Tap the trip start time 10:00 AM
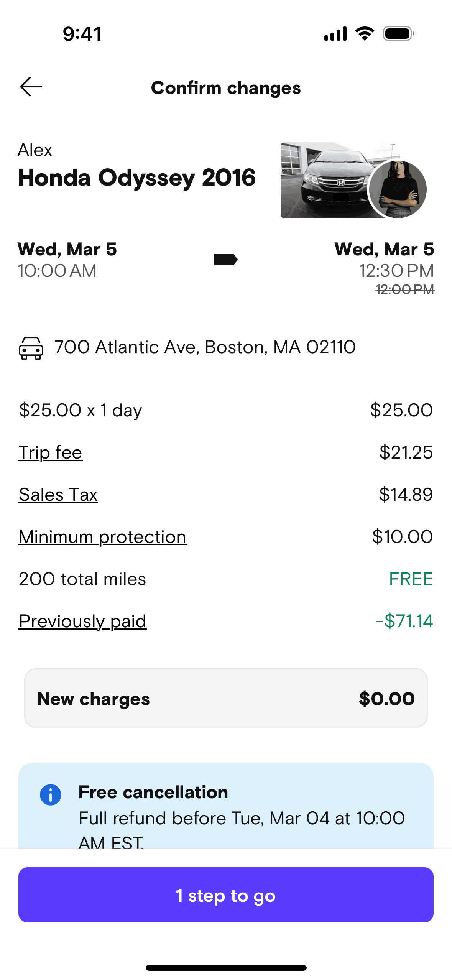This screenshot has height=980, width=452. (x=58, y=271)
